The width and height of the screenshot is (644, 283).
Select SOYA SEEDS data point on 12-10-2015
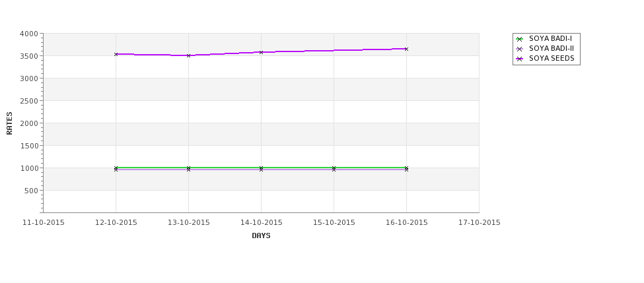(x=116, y=54)
